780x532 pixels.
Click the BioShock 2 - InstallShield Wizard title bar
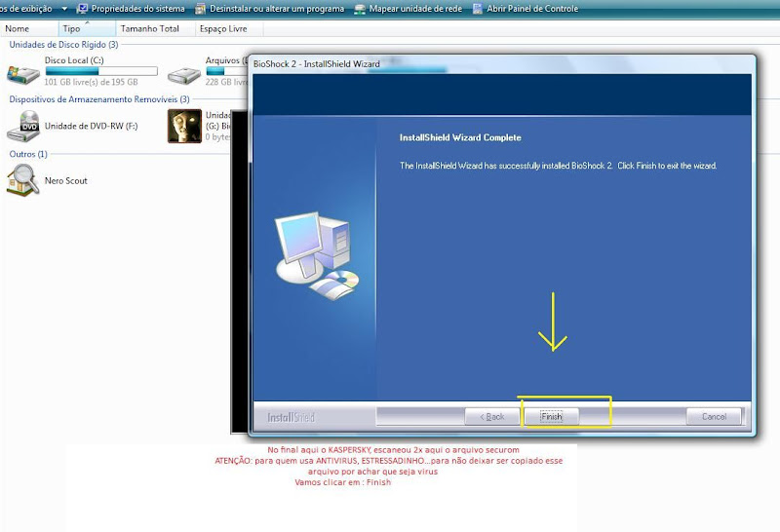click(x=502, y=64)
